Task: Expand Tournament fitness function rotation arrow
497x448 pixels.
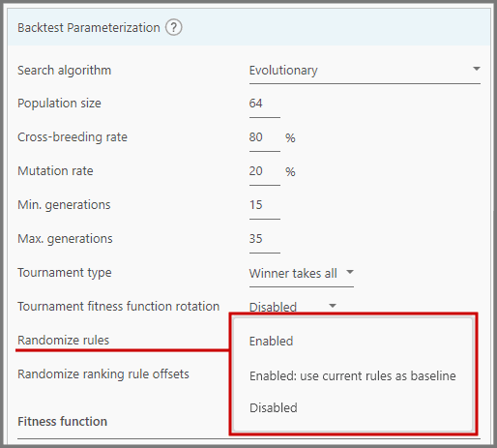Action: [x=333, y=306]
